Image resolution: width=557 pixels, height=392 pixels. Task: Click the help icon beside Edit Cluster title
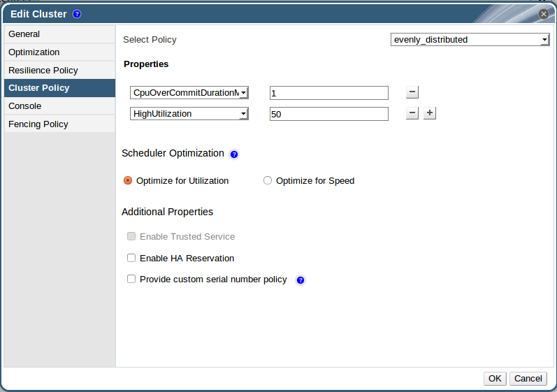click(77, 14)
